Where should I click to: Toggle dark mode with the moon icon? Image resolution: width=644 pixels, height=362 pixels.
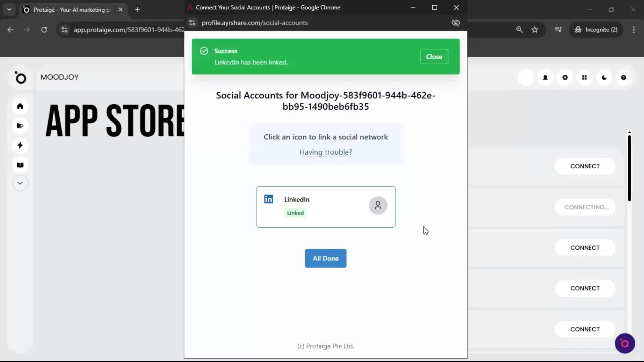[x=604, y=77]
